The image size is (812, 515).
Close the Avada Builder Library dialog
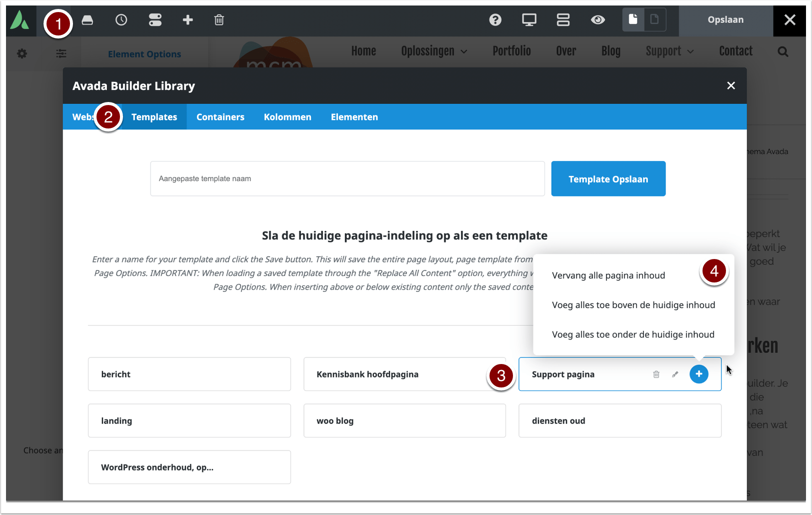click(731, 85)
